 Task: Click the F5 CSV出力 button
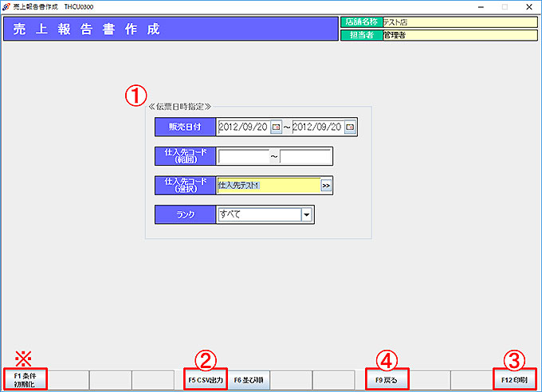(206, 379)
